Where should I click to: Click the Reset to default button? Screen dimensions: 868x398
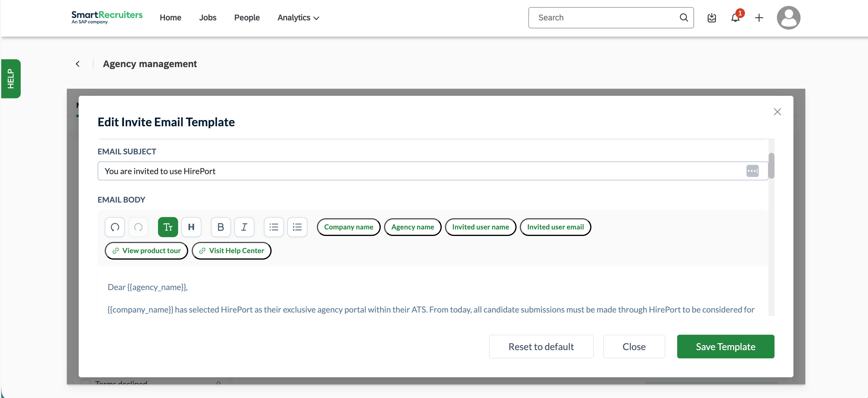pyautogui.click(x=541, y=347)
